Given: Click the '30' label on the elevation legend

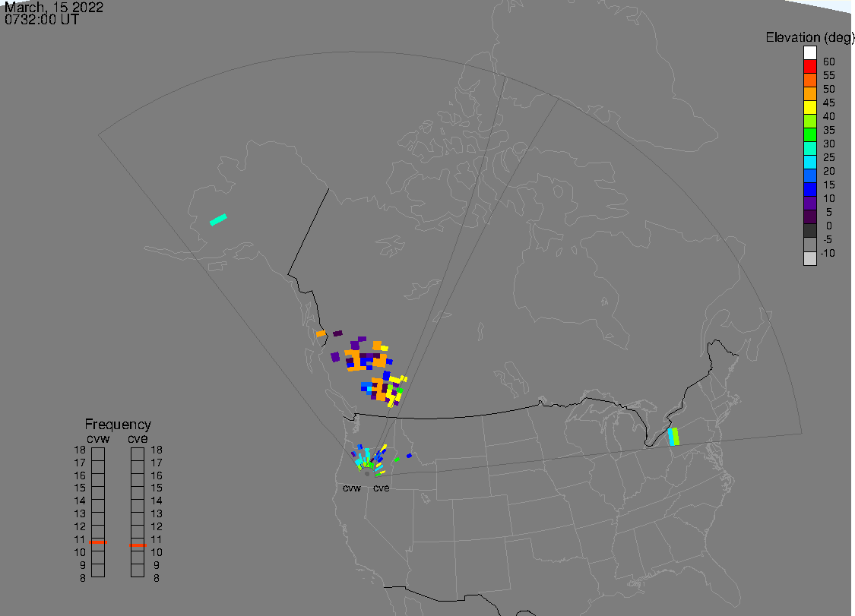Looking at the screenshot, I should coord(829,144).
